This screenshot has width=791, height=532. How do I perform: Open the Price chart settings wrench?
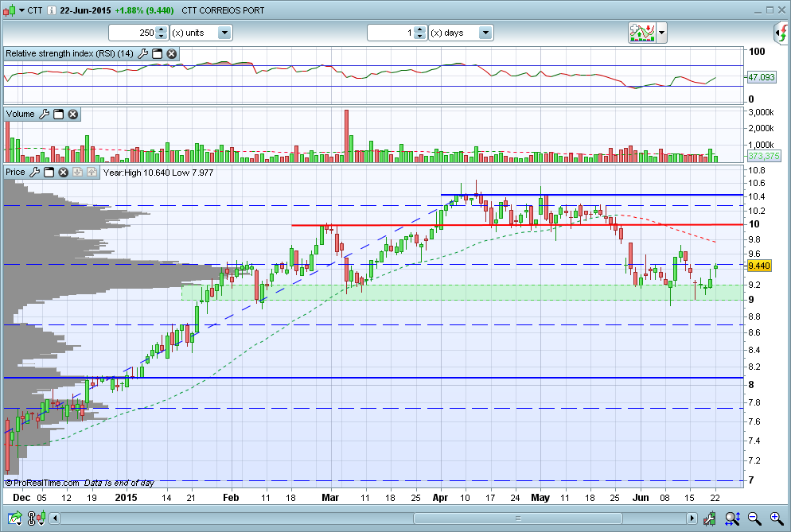click(x=34, y=173)
